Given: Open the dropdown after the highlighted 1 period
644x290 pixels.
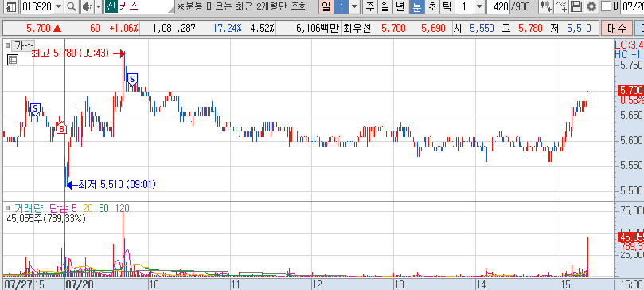Looking at the screenshot, I should [355, 6].
